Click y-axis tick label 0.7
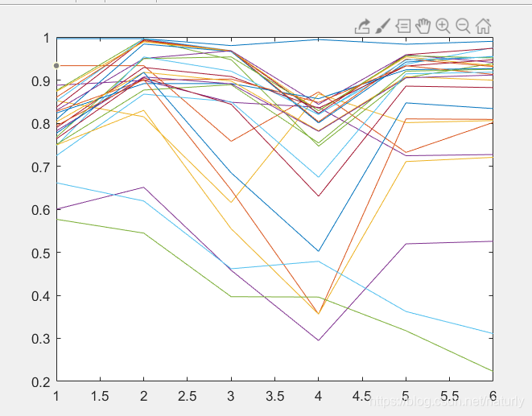532x416 pixels. [40, 167]
